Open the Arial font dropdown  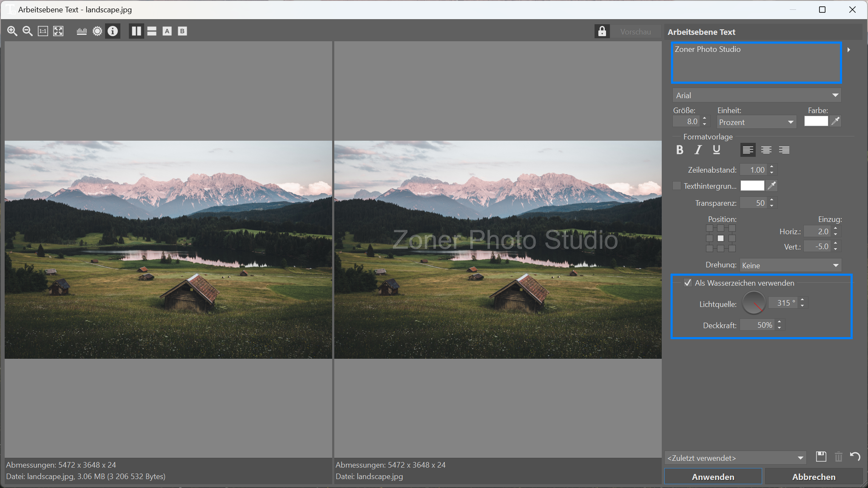757,95
